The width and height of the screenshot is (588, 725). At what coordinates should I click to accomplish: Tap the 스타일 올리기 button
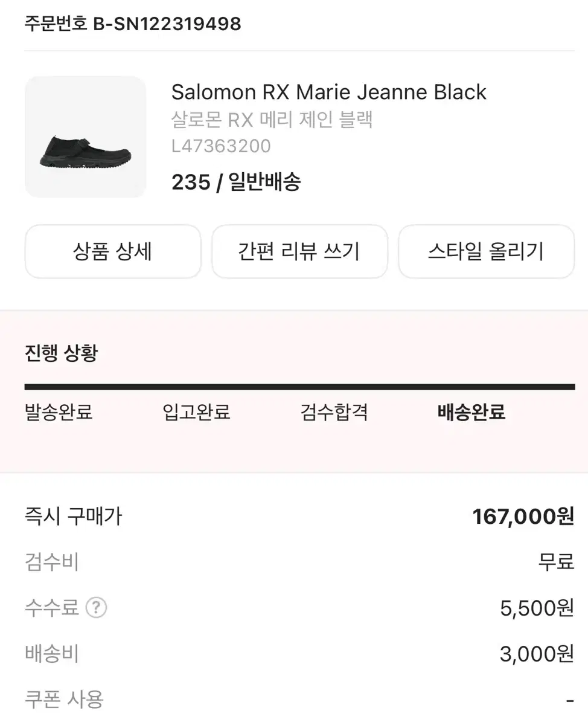click(x=486, y=251)
